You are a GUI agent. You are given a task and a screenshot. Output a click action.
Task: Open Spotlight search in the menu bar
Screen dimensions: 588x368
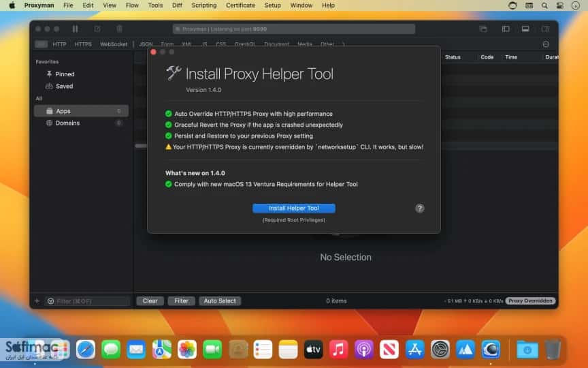544,5
